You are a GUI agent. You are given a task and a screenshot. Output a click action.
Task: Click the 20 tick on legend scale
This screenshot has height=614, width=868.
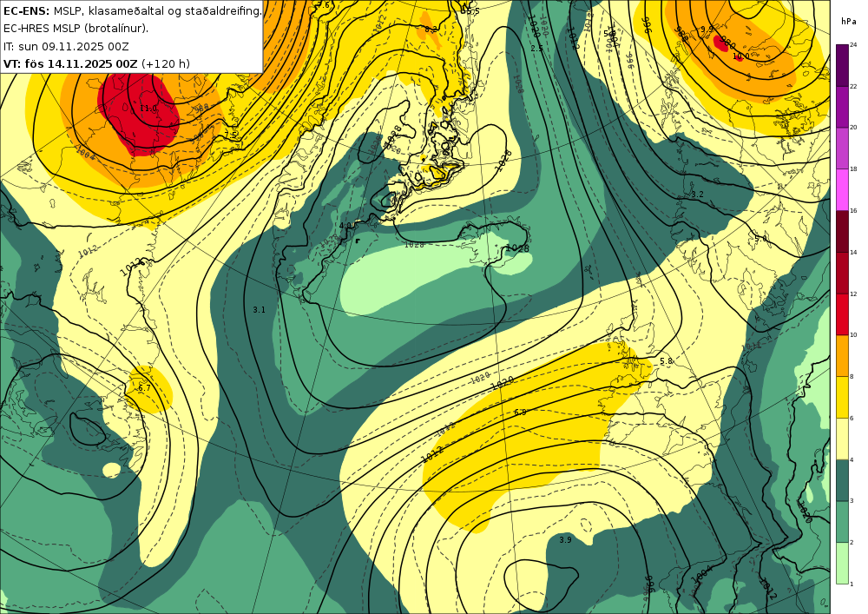click(x=853, y=128)
